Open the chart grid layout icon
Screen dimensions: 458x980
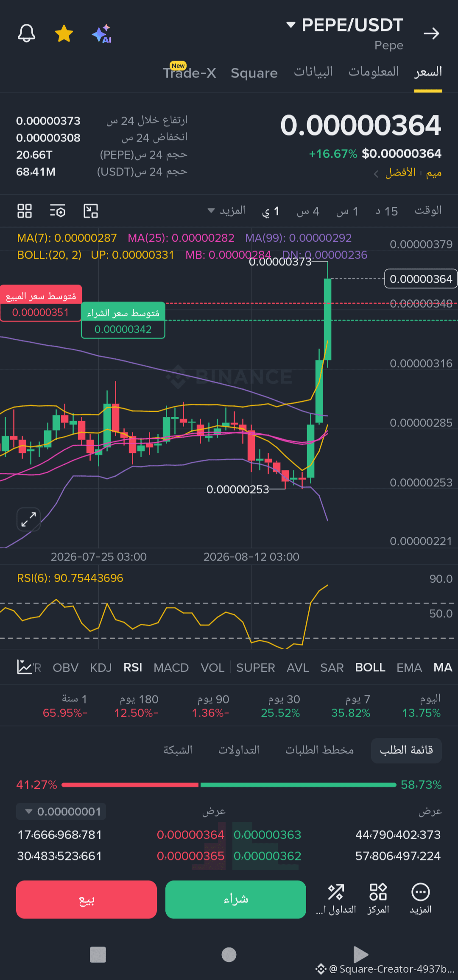tap(25, 211)
